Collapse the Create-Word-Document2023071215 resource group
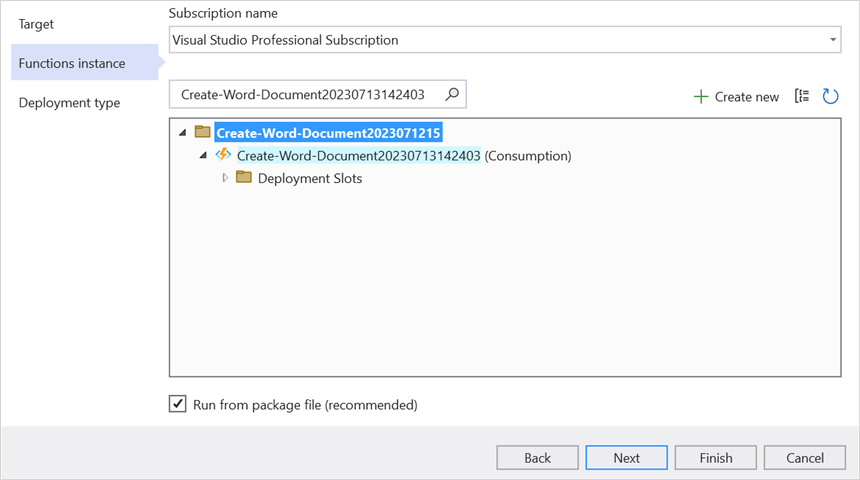This screenshot has height=480, width=860. click(x=183, y=132)
